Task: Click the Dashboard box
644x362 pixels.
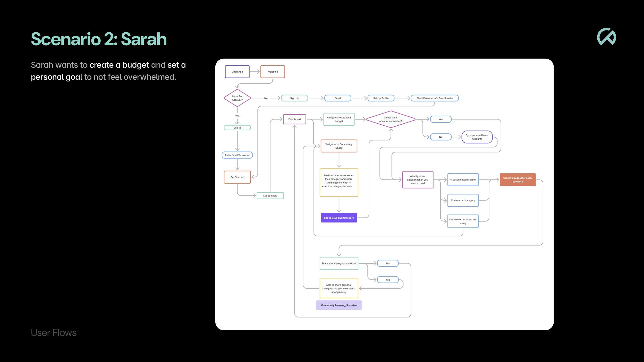Action: pyautogui.click(x=294, y=119)
